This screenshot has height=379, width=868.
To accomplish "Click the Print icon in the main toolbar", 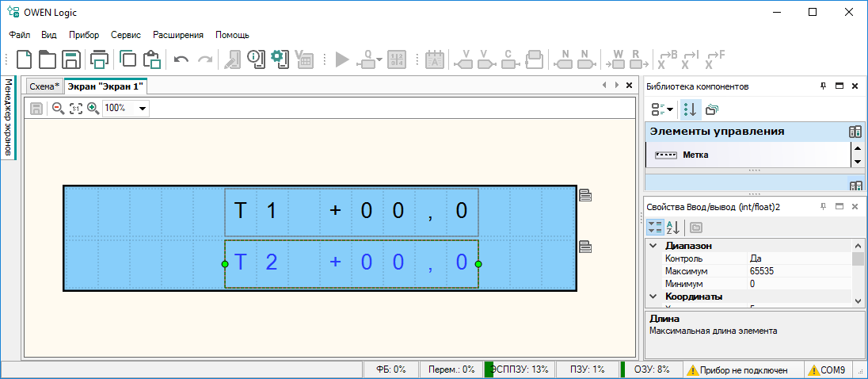I will [x=99, y=59].
